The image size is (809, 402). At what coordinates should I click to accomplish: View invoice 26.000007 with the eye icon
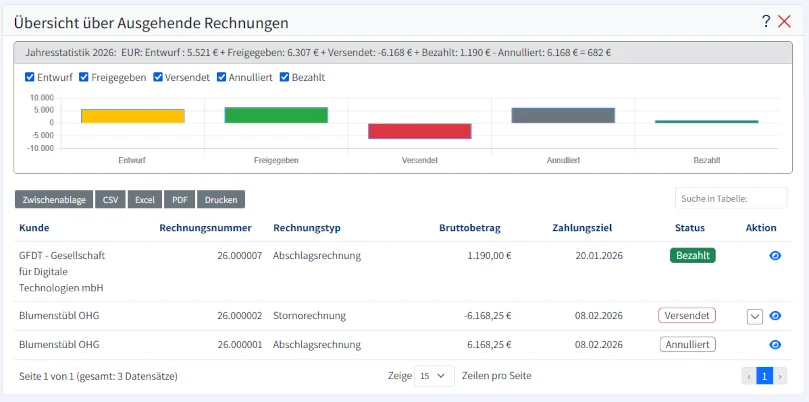point(775,255)
